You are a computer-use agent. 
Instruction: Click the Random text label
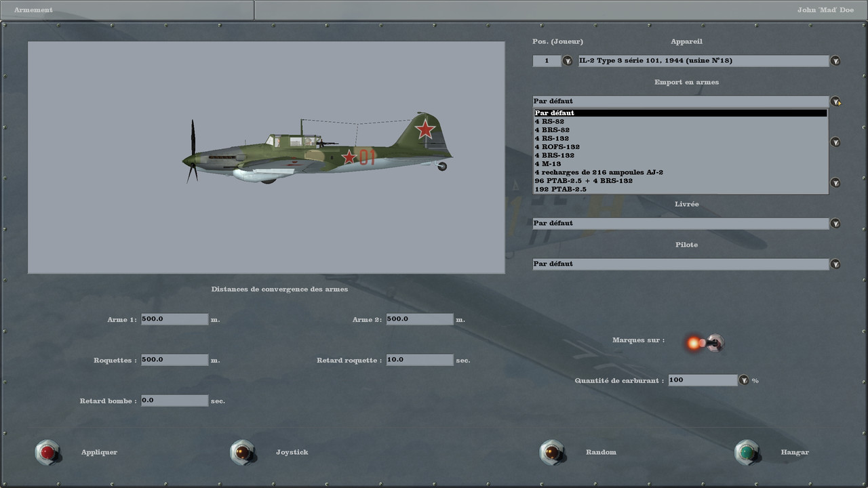[601, 452]
